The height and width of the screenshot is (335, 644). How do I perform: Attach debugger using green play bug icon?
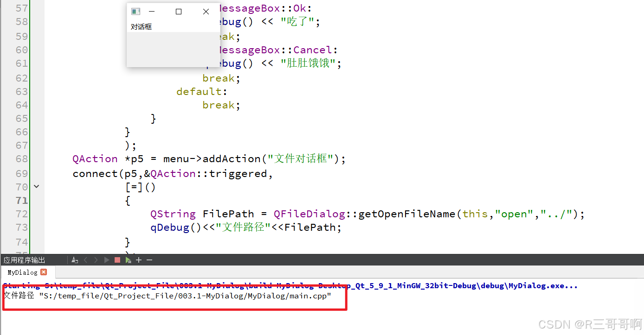point(128,260)
